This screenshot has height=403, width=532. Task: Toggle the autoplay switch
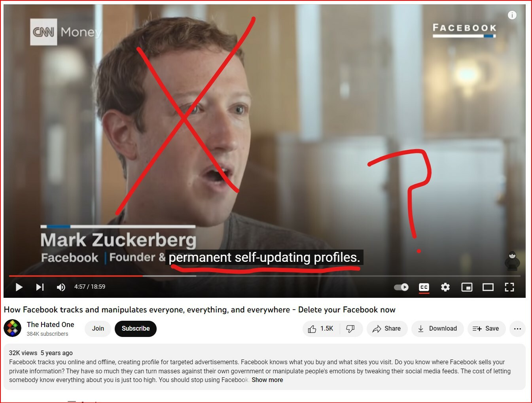tap(401, 287)
